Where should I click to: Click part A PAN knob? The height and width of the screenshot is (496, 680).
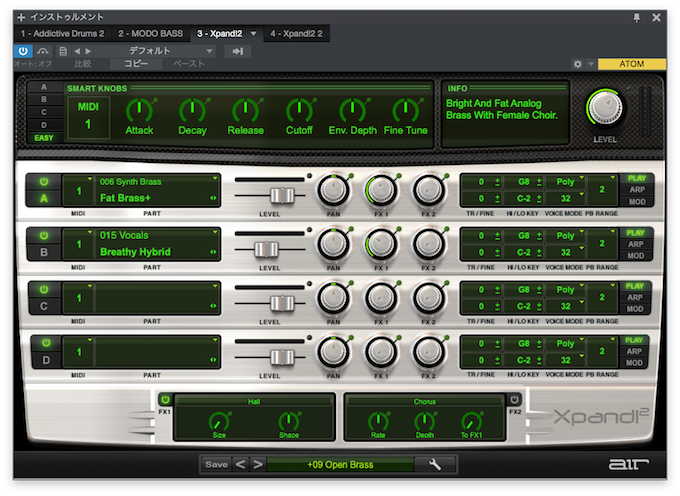click(333, 190)
